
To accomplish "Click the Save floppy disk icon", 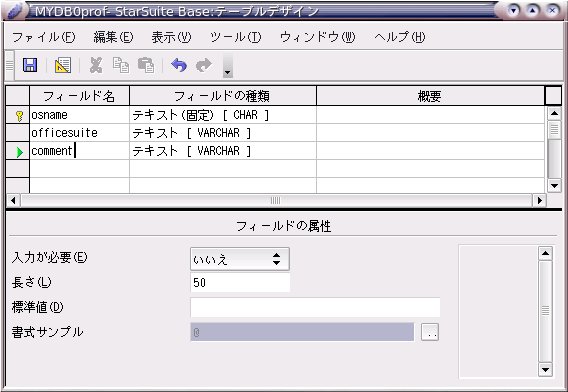I will click(x=30, y=65).
